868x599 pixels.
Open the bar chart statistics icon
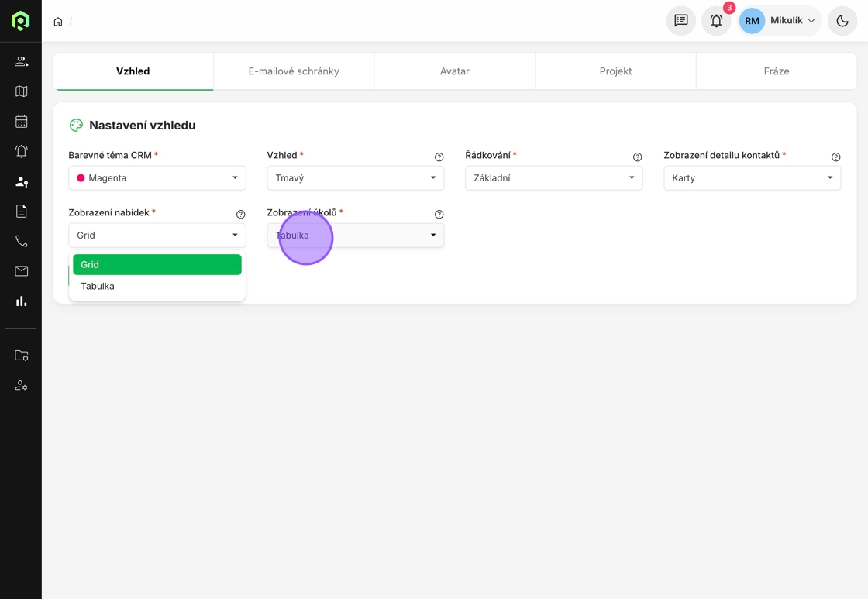click(21, 301)
